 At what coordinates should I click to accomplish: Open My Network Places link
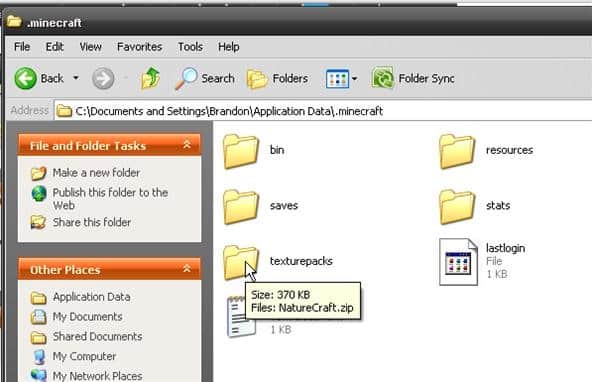tap(97, 376)
